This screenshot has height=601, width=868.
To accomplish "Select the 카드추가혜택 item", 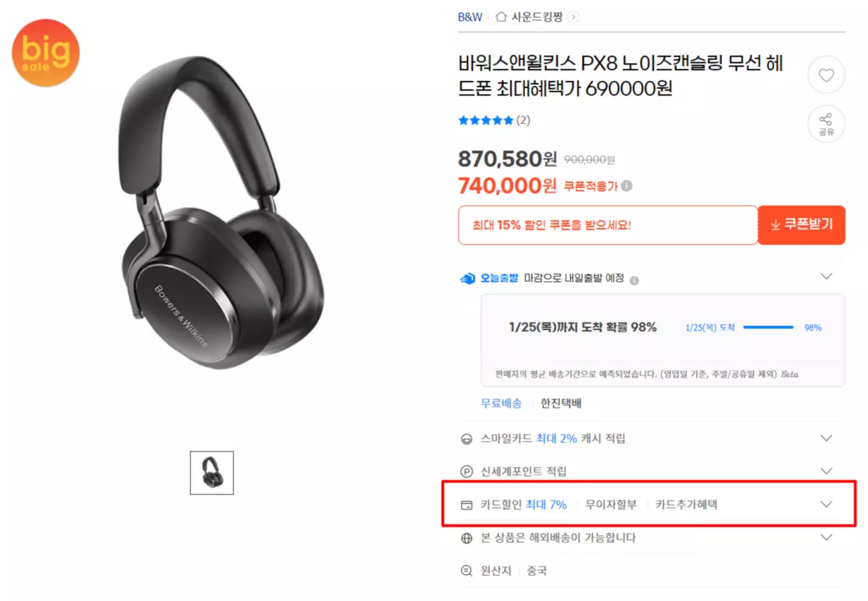I will point(686,505).
